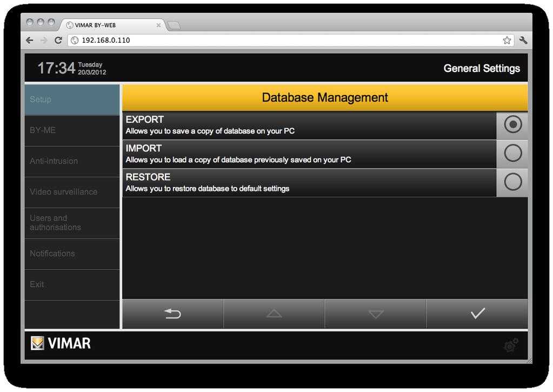The height and width of the screenshot is (392, 553).
Task: Click the EXPORT row text
Action: [x=309, y=125]
